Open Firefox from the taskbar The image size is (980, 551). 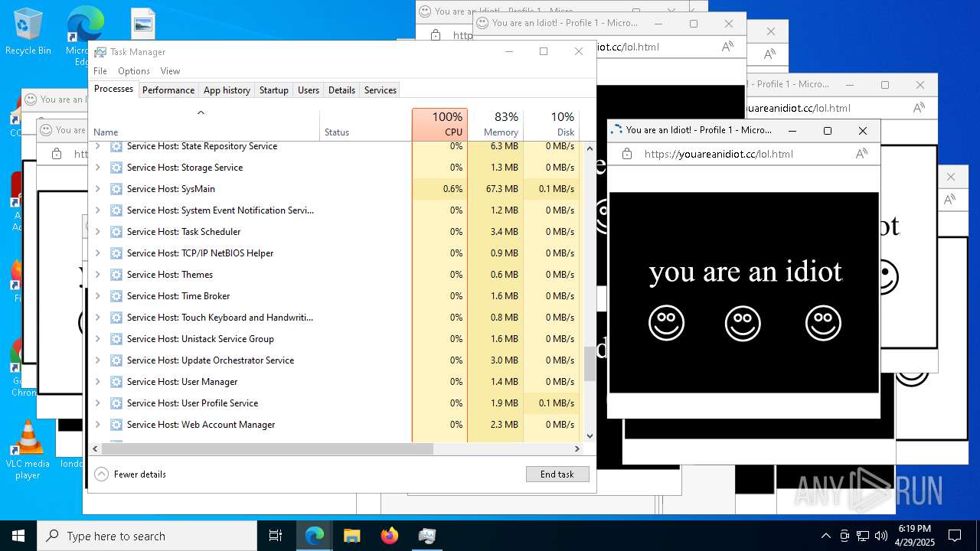tap(389, 536)
